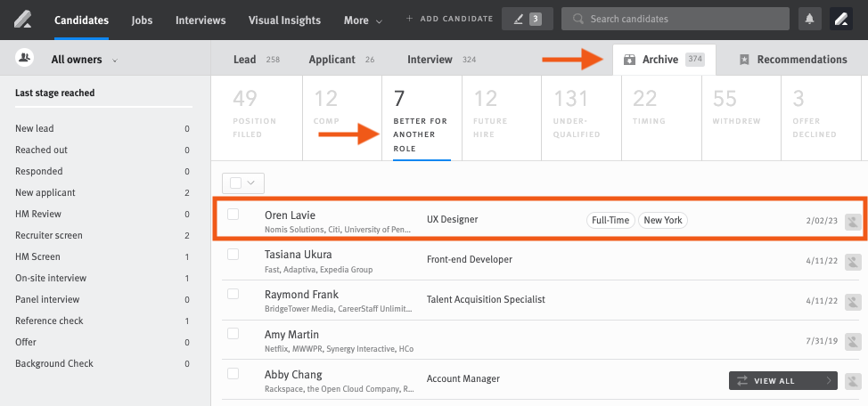This screenshot has width=868, height=406.
Task: Select the Raymond Frank checkbox
Action: point(233,294)
